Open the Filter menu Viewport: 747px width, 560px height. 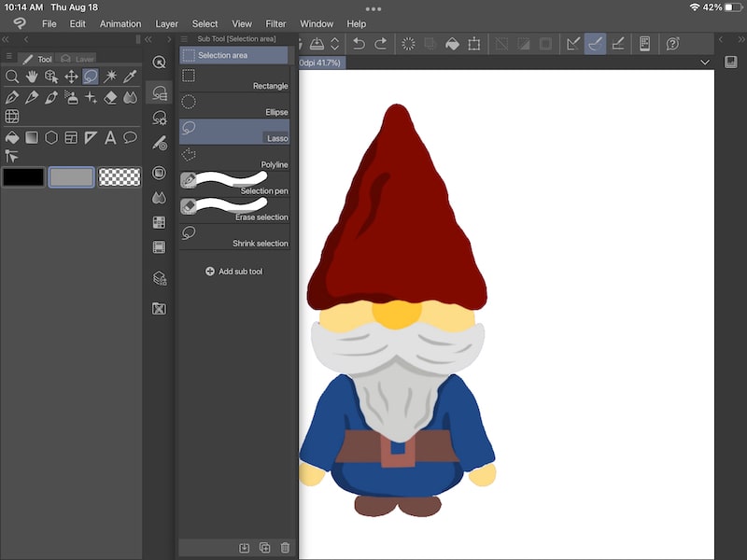tap(275, 23)
